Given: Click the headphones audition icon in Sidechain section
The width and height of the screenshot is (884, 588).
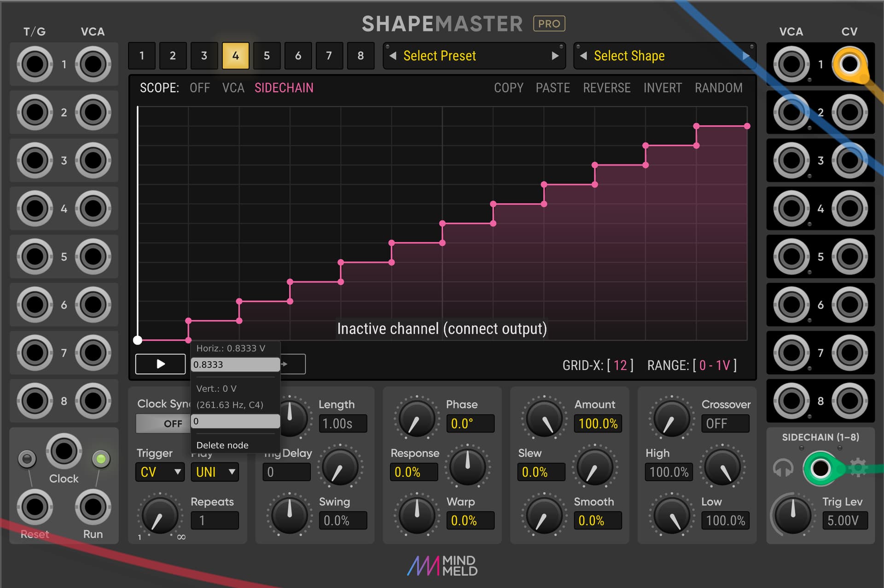Looking at the screenshot, I should 783,468.
